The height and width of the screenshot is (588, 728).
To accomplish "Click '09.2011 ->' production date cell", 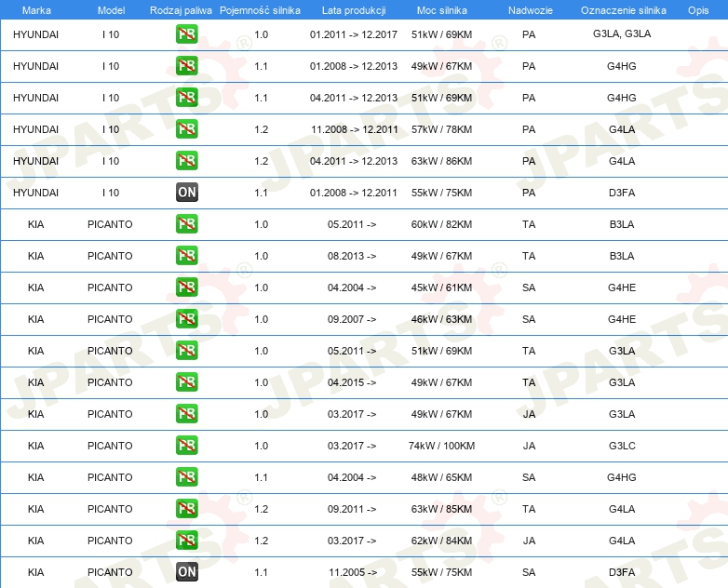I will click(x=352, y=509).
